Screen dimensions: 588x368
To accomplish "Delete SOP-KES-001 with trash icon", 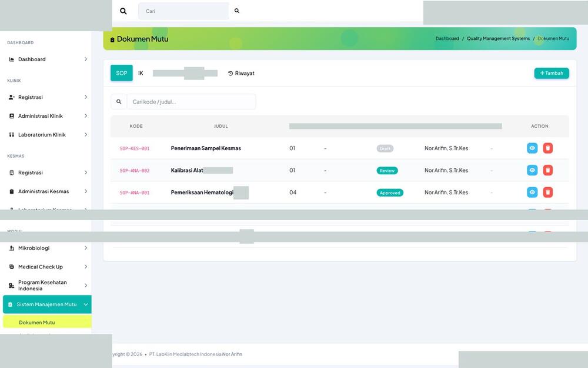I will pyautogui.click(x=548, y=148).
